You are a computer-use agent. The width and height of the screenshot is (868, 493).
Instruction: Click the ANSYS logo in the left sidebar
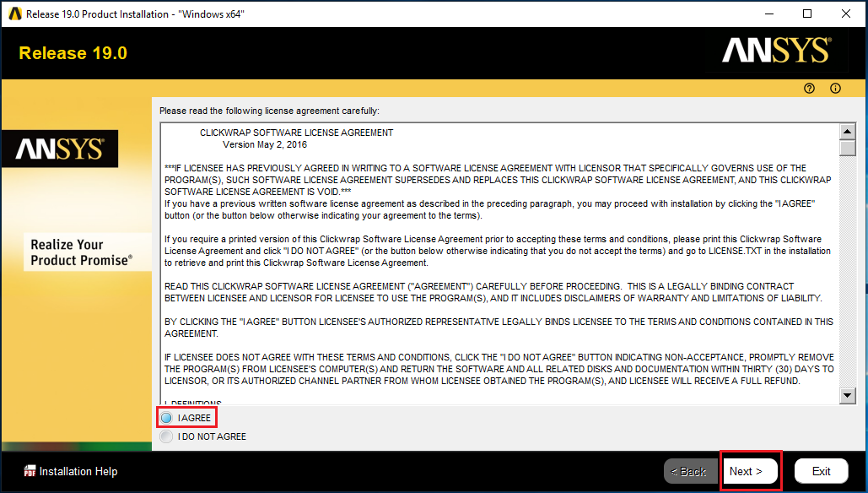(59, 149)
